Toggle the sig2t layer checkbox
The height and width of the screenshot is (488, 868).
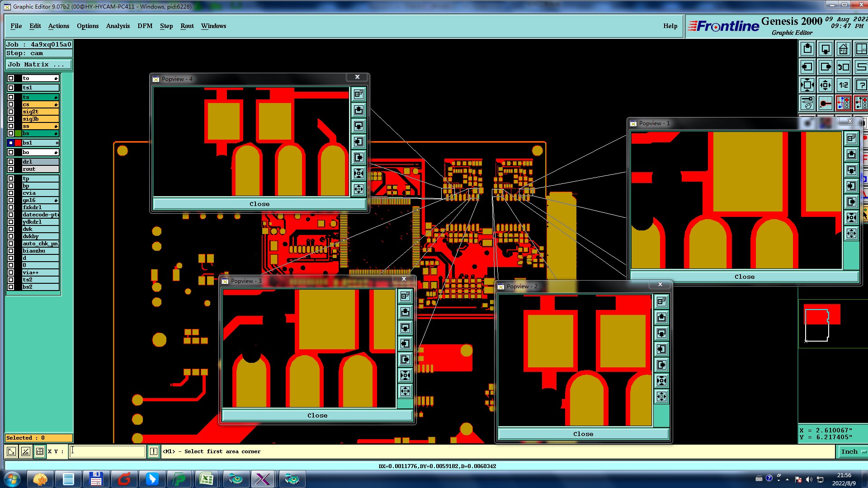(11, 112)
